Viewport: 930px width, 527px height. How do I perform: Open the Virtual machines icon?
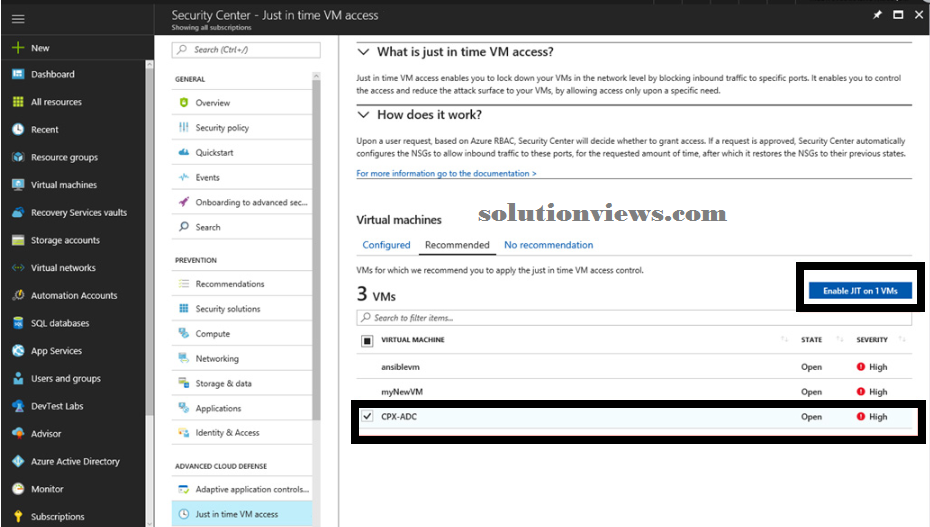click(x=18, y=184)
